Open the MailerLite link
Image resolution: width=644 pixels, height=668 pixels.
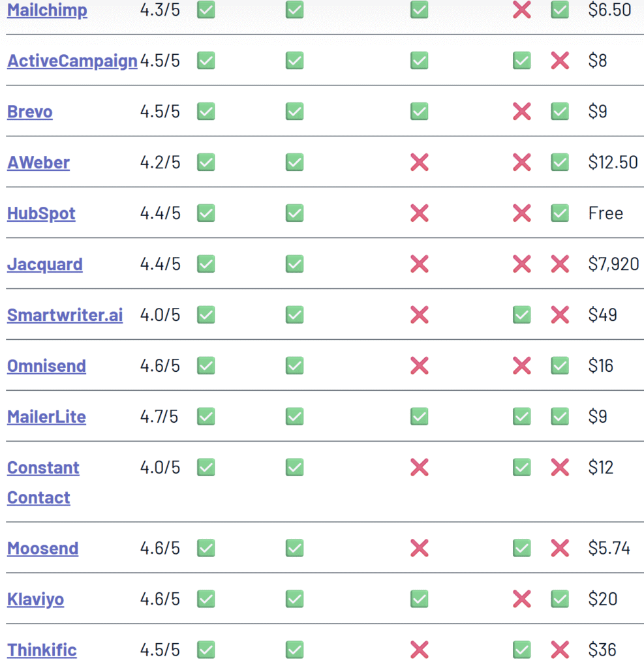click(x=46, y=416)
